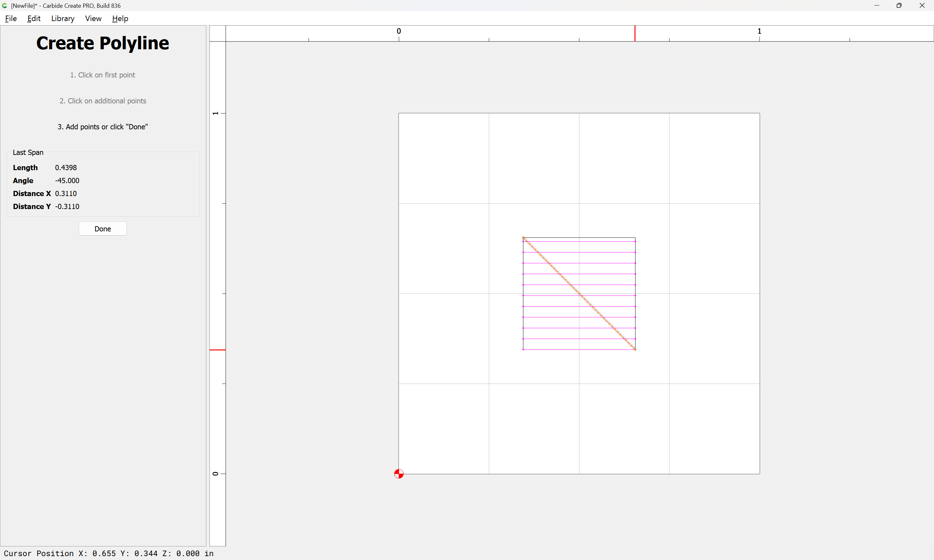Click the rectangle's top-right corner

click(635, 238)
